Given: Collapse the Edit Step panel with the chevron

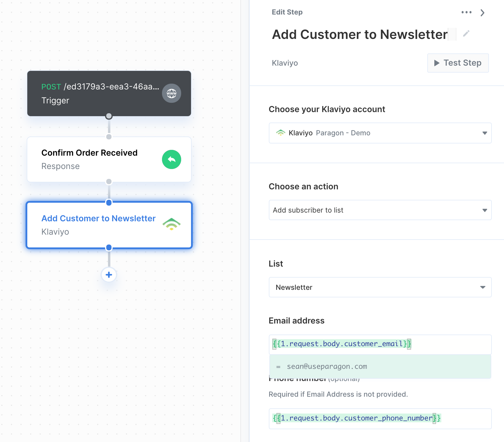Looking at the screenshot, I should [x=483, y=13].
